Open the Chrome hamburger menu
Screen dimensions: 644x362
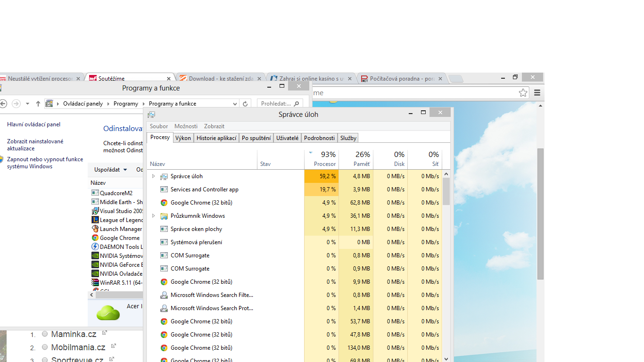[x=537, y=93]
